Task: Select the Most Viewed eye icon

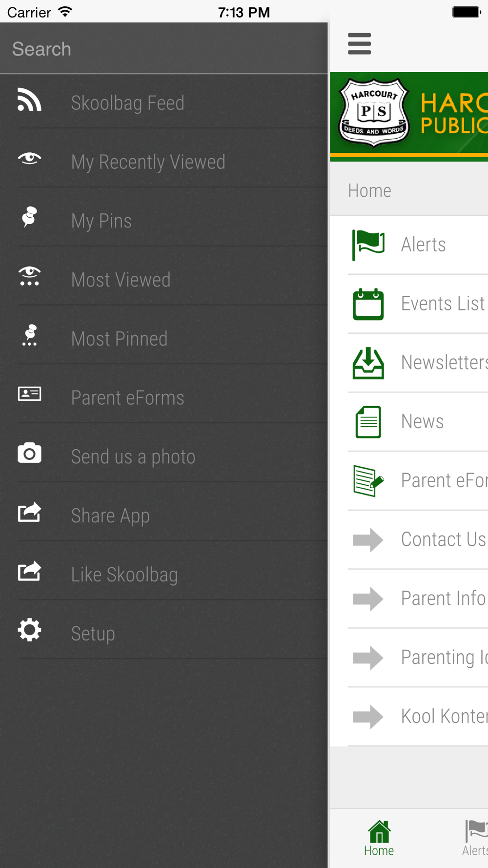Action: pyautogui.click(x=29, y=276)
